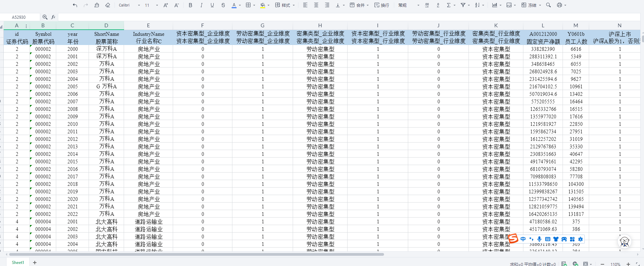Screen dimensions: 644x266
Task: Toggle Sogou Chinese/English 中 mode
Action: [x=523, y=239]
